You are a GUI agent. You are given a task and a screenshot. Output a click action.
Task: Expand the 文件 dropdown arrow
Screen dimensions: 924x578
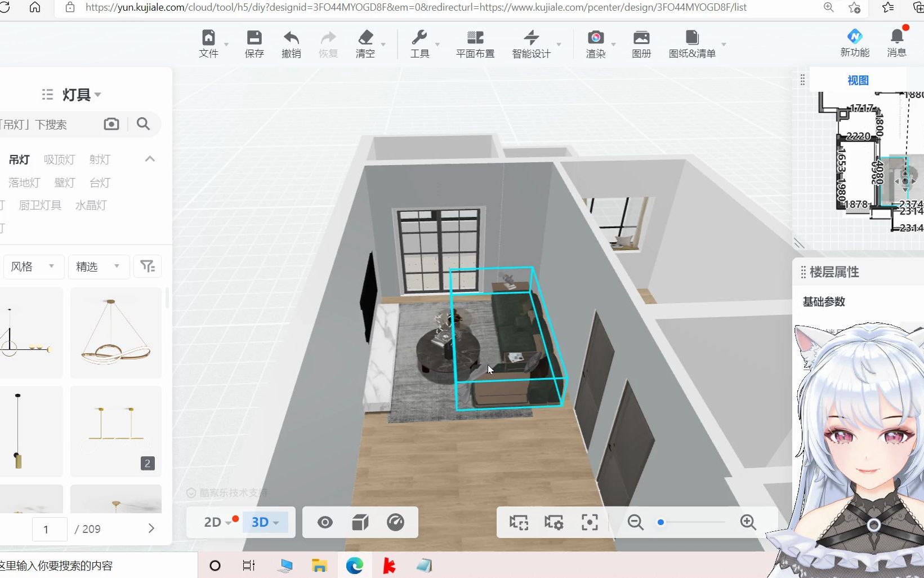[226, 44]
